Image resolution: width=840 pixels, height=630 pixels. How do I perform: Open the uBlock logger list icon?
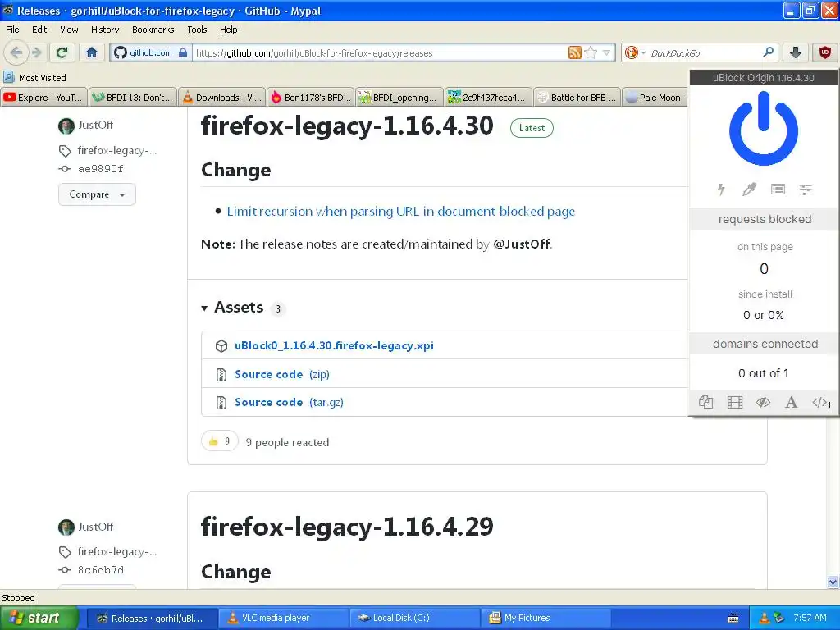click(778, 189)
